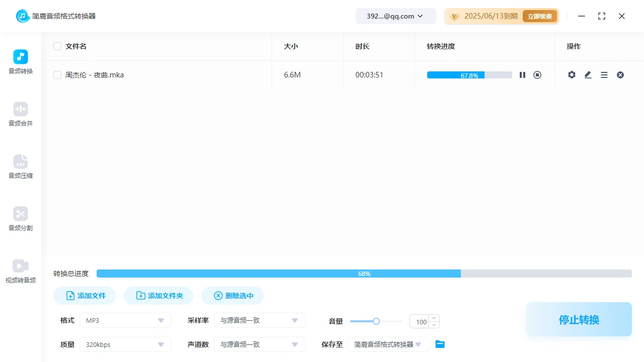Click the duration value 00:03:51

[x=369, y=75]
